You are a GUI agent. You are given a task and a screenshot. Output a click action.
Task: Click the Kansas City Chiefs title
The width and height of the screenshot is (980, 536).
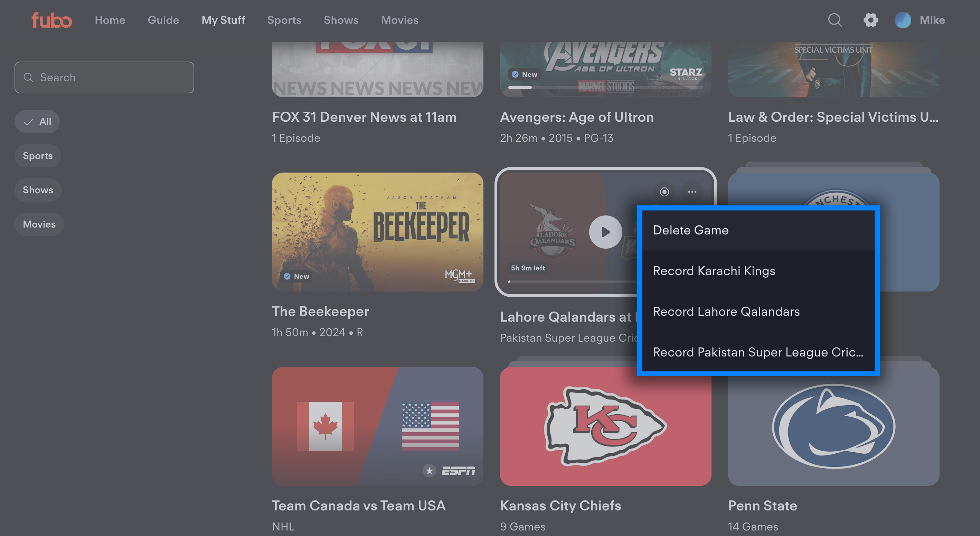[x=560, y=506]
